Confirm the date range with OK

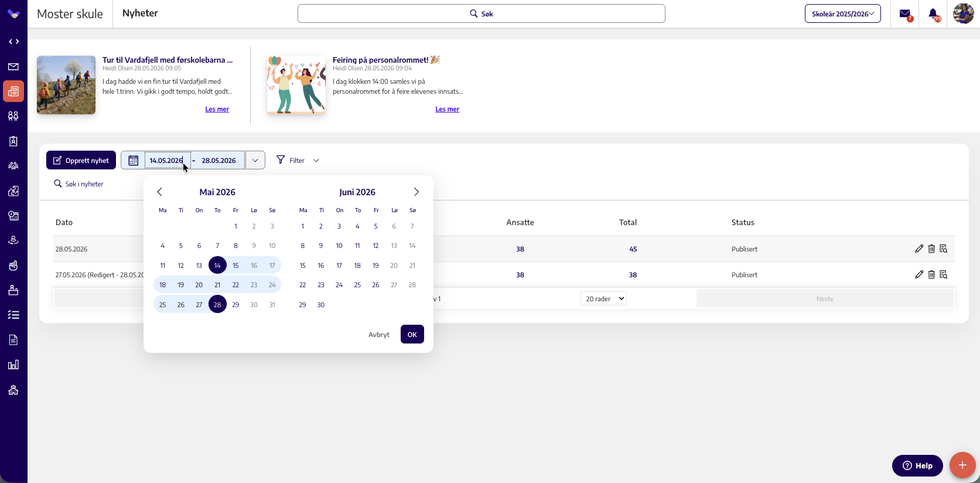coord(412,335)
